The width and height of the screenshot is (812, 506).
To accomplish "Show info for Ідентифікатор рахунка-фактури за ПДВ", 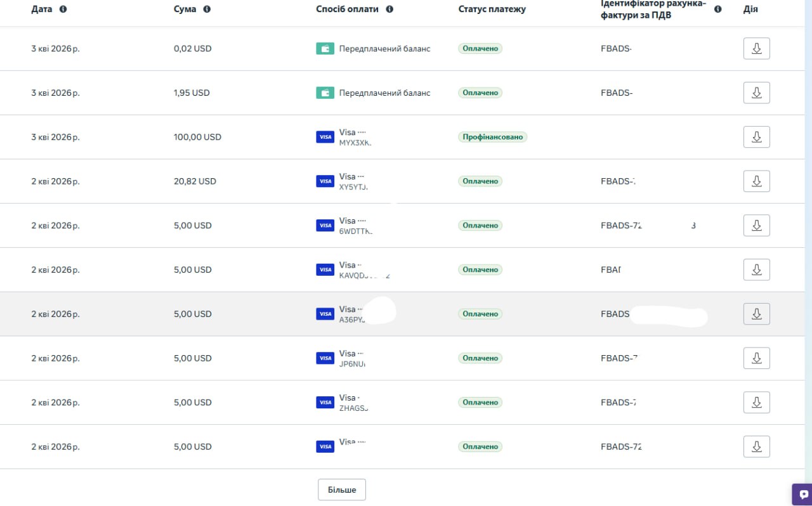I will (x=717, y=10).
